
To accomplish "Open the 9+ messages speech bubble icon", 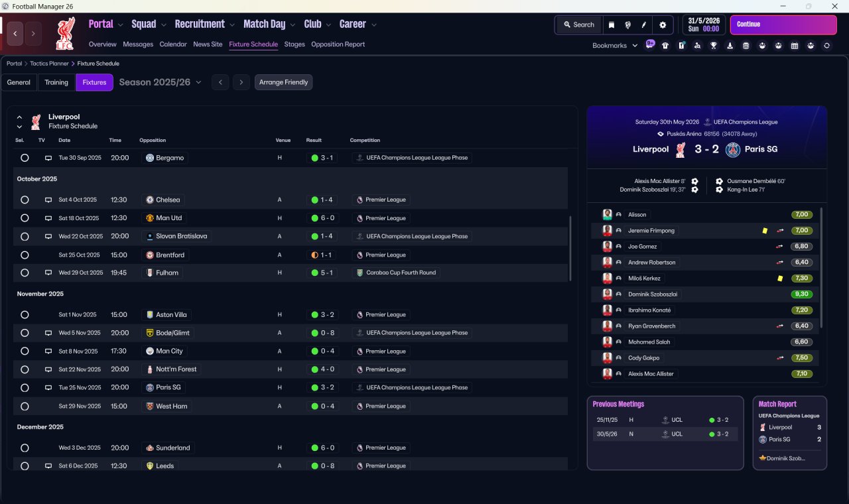I will 650,45.
